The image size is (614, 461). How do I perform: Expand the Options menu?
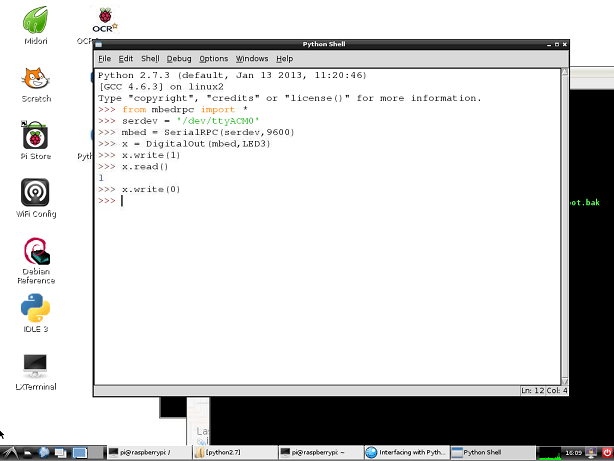pos(213,59)
